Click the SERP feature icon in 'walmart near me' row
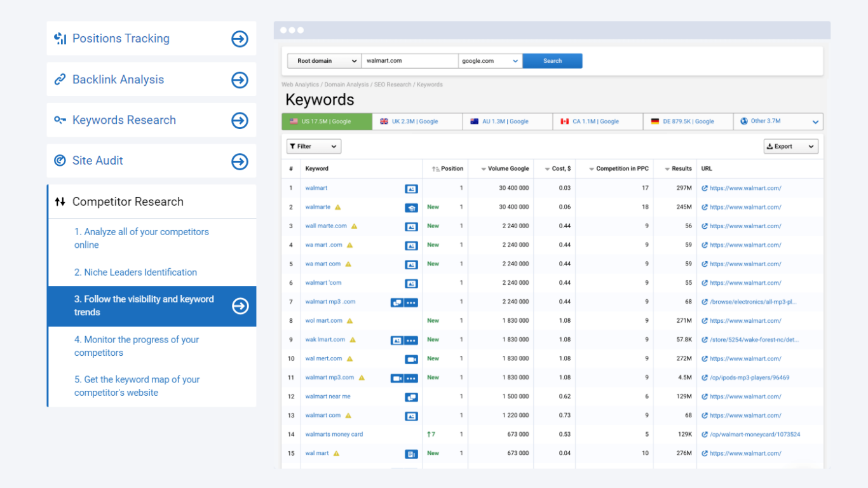This screenshot has width=868, height=488. [411, 397]
